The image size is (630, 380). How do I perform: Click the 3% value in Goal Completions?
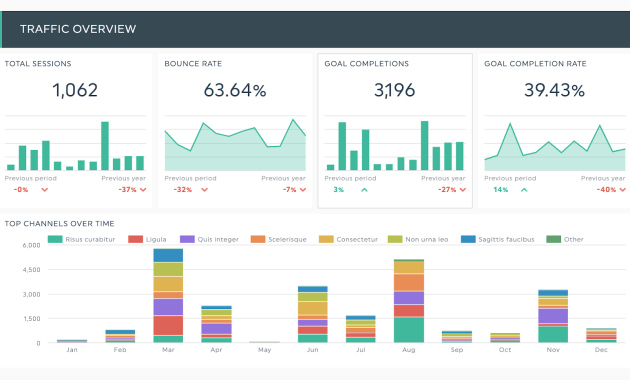pyautogui.click(x=339, y=190)
